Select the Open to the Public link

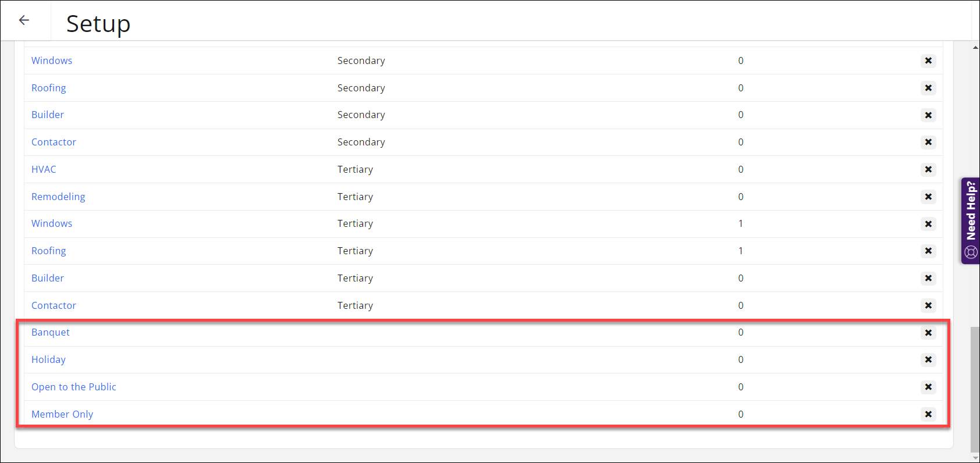point(74,387)
